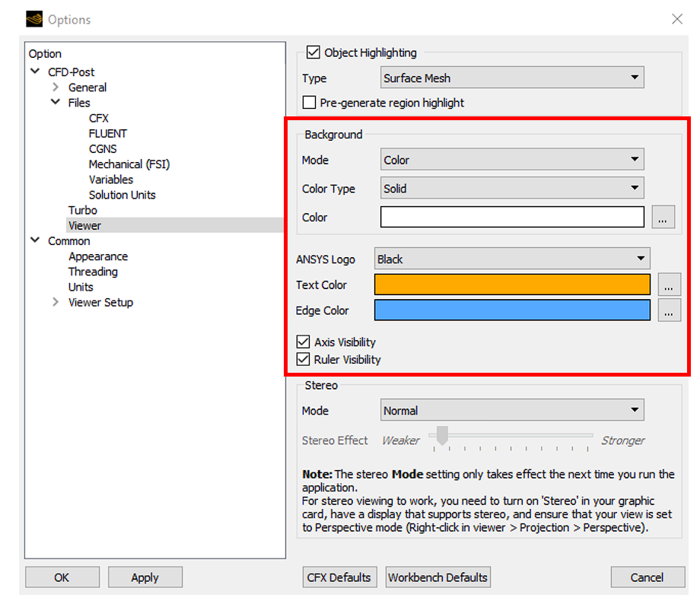This screenshot has width=700, height=601.
Task: Click the Options window app icon
Action: 34,19
